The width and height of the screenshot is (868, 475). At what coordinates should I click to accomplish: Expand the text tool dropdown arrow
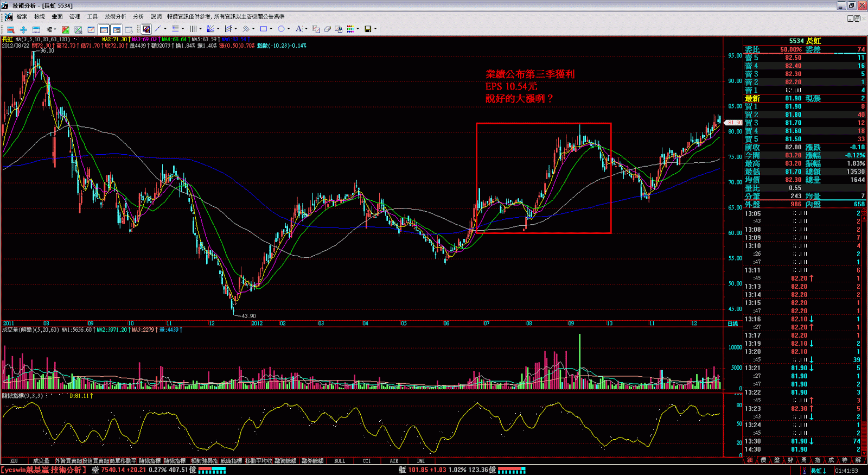click(306, 29)
